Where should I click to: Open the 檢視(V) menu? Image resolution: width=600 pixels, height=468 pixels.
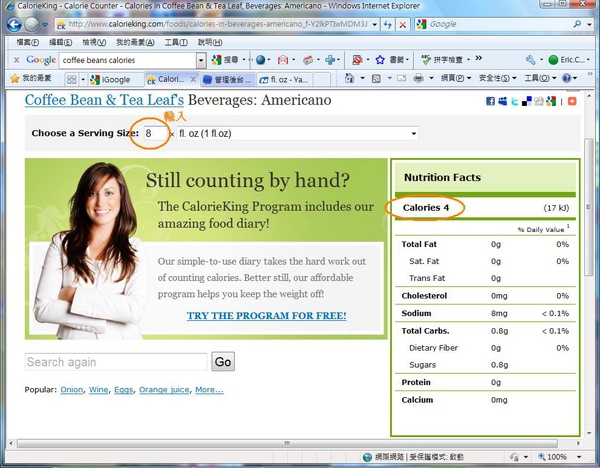coord(94,42)
